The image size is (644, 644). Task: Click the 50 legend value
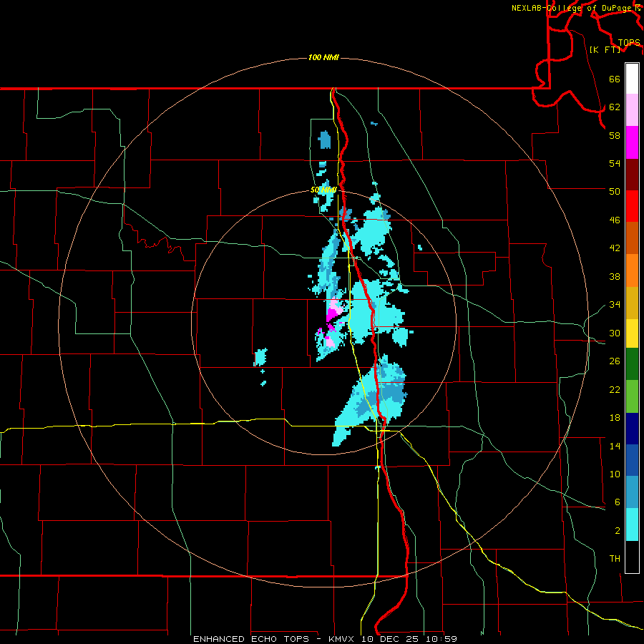click(615, 192)
